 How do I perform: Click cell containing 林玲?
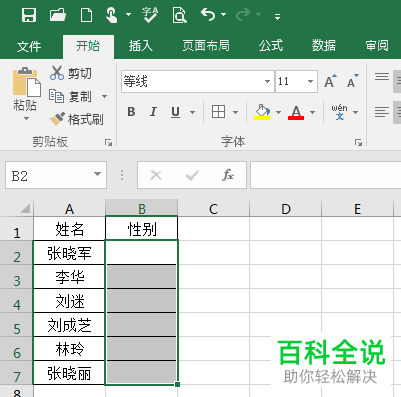[69, 349]
